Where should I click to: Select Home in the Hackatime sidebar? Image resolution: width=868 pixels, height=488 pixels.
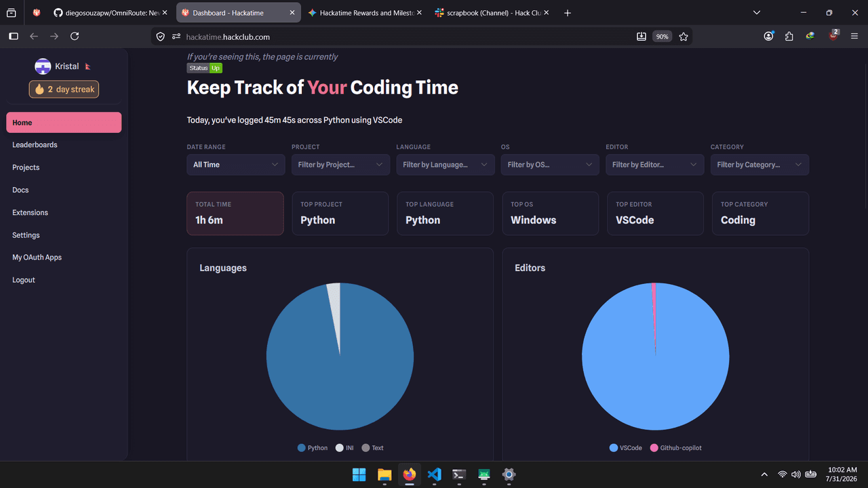64,123
